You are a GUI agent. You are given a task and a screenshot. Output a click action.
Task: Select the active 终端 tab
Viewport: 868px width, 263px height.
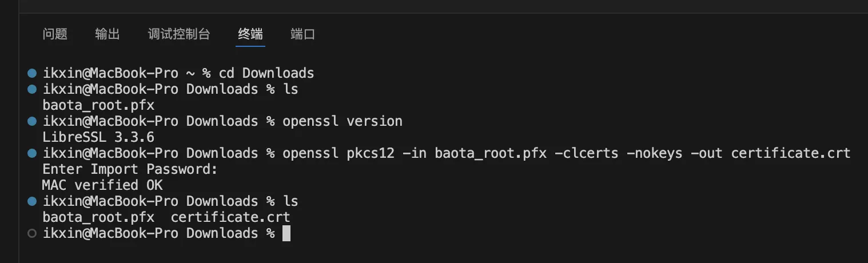(250, 34)
